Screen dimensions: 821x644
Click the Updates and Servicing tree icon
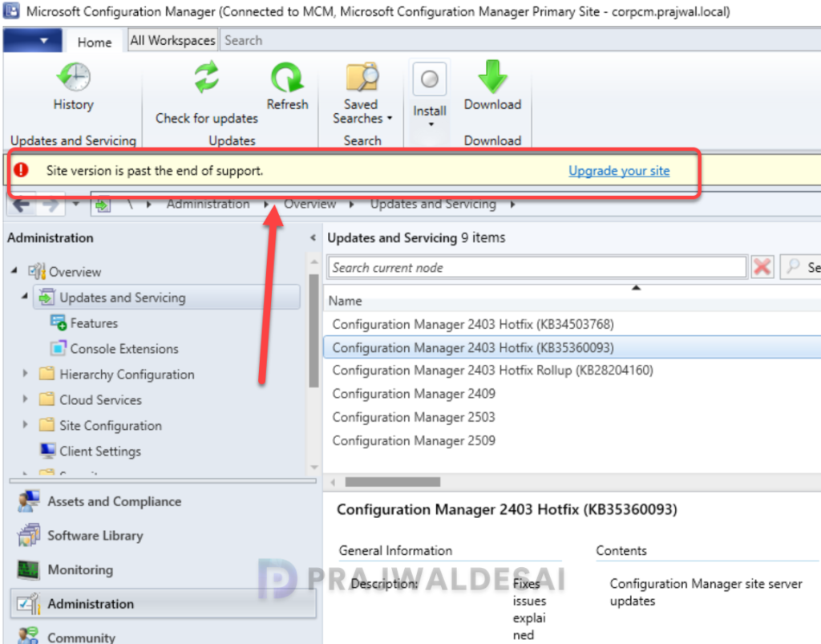(47, 297)
